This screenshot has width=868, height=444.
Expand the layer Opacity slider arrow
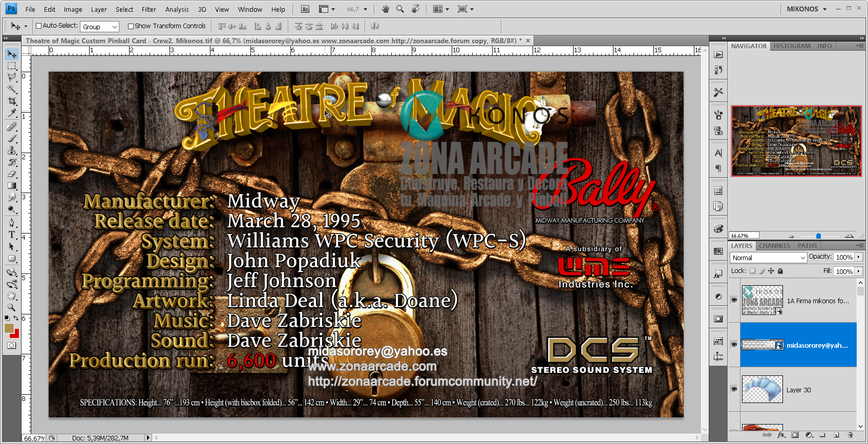click(859, 257)
